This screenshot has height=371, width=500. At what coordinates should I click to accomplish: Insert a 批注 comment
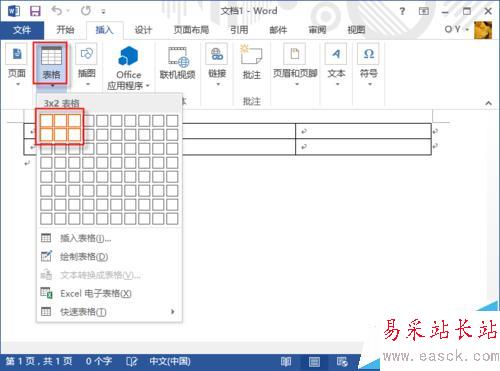click(251, 63)
